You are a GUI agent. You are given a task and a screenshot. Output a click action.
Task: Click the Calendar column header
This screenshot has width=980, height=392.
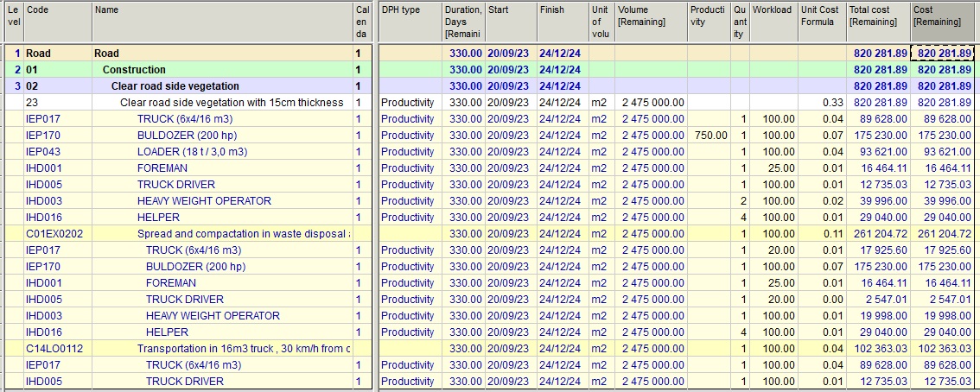(x=362, y=22)
